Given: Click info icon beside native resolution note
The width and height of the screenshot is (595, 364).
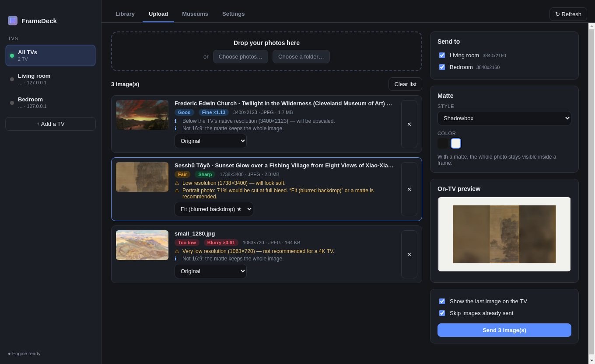Looking at the screenshot, I should tap(176, 121).
